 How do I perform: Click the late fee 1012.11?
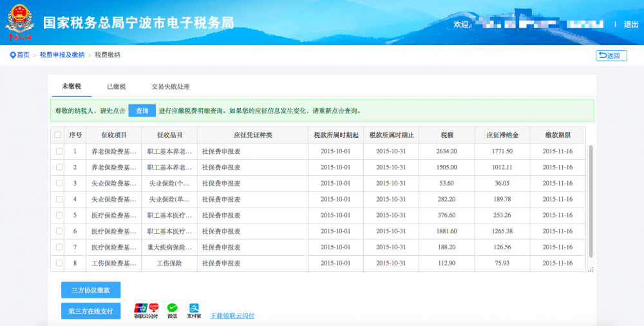pyautogui.click(x=502, y=168)
